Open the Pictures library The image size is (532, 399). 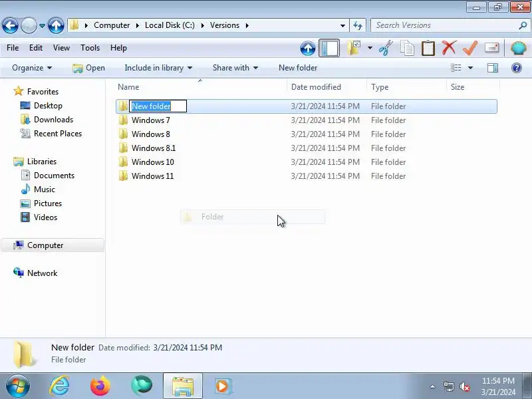[x=47, y=203]
